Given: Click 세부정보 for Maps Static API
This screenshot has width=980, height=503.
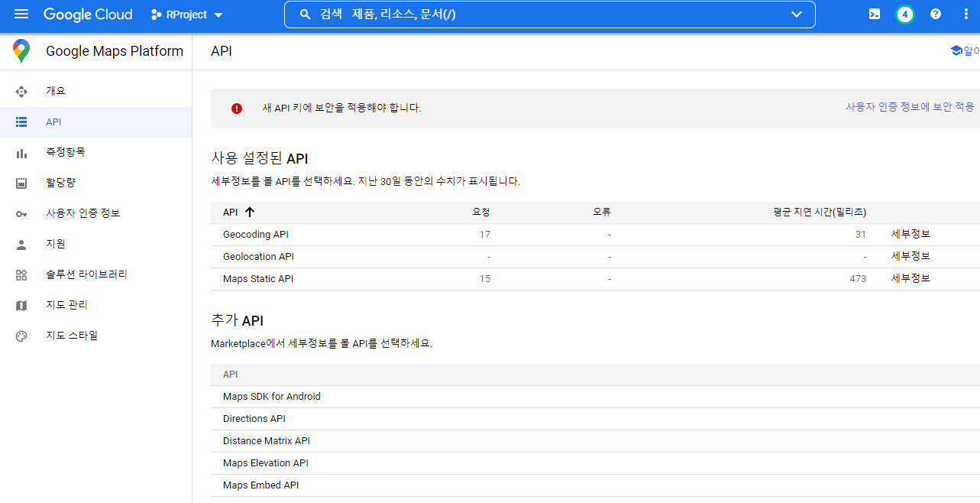Looking at the screenshot, I should tap(910, 278).
